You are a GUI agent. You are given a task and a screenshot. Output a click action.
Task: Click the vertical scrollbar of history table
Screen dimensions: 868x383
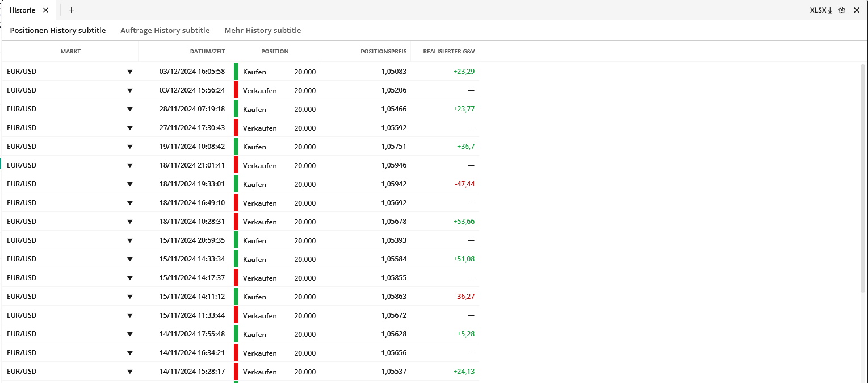(863, 176)
